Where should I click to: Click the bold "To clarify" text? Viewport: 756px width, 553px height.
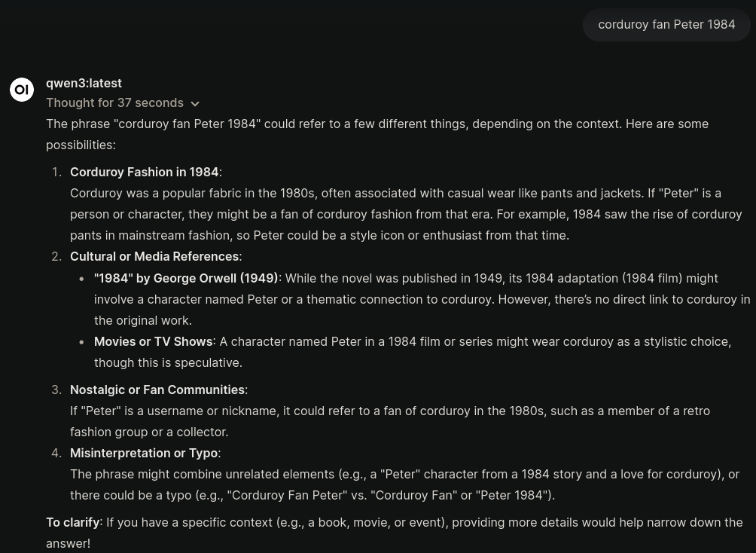coord(72,522)
